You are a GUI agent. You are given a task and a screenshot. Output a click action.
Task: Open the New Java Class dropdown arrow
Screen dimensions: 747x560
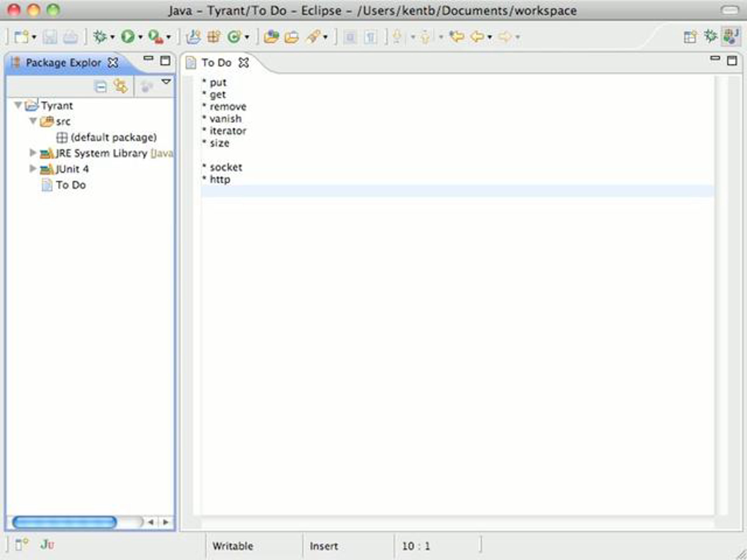[247, 37]
